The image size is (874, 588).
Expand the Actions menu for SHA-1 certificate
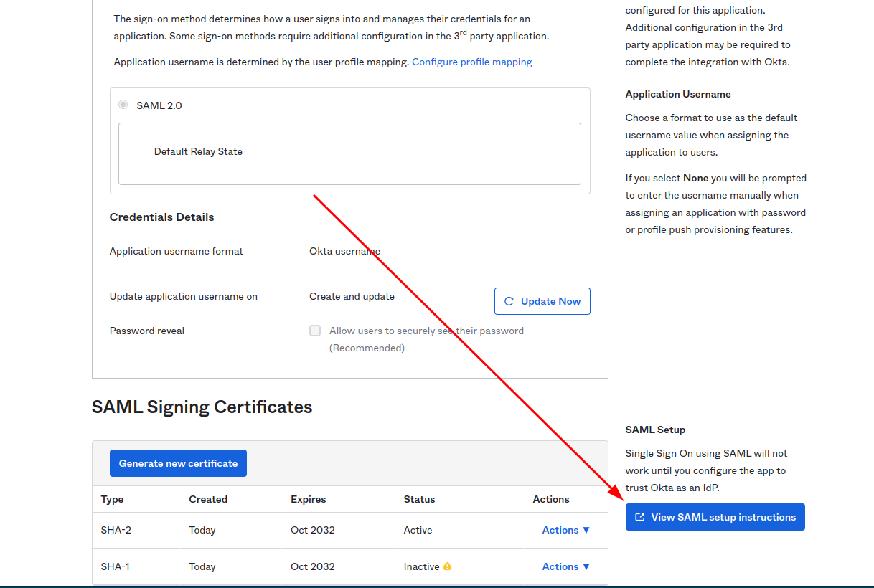565,566
